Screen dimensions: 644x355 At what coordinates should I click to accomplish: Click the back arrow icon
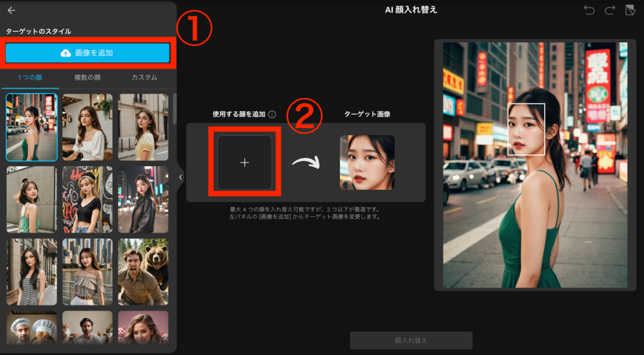(x=11, y=11)
